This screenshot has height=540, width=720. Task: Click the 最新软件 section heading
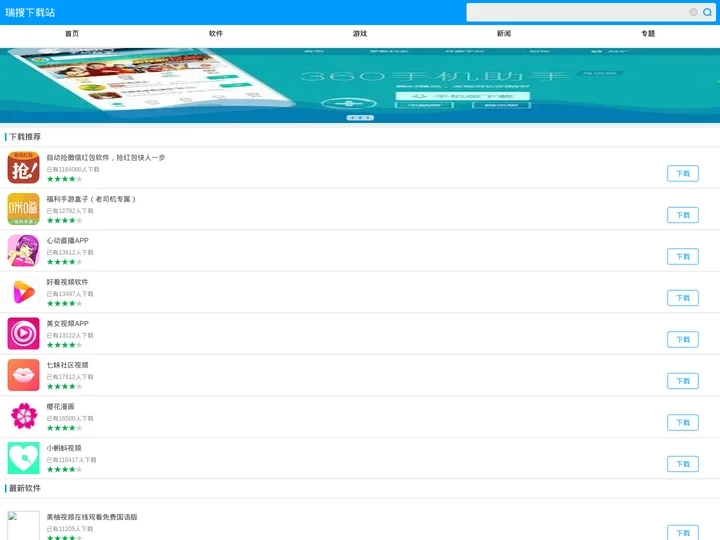[25, 488]
